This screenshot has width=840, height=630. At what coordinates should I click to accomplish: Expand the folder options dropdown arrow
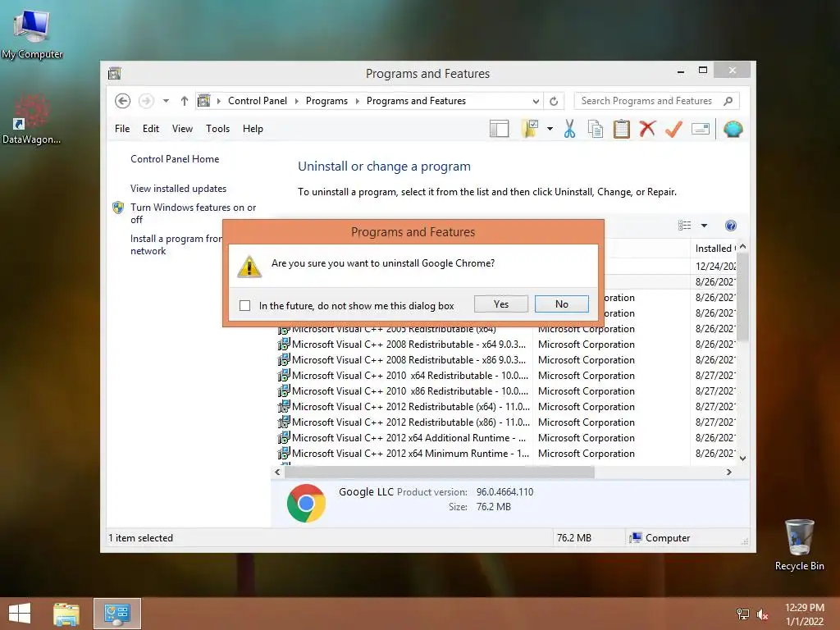click(x=550, y=129)
